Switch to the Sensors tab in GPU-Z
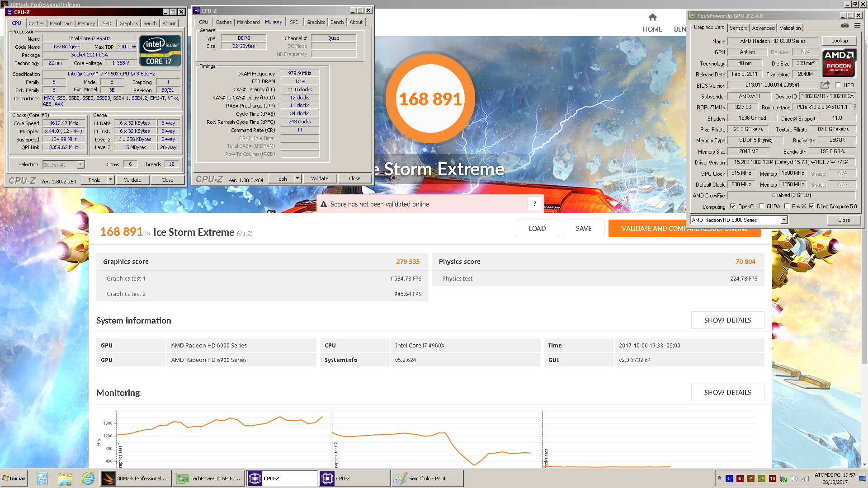Image resolution: width=868 pixels, height=488 pixels. coord(738,28)
